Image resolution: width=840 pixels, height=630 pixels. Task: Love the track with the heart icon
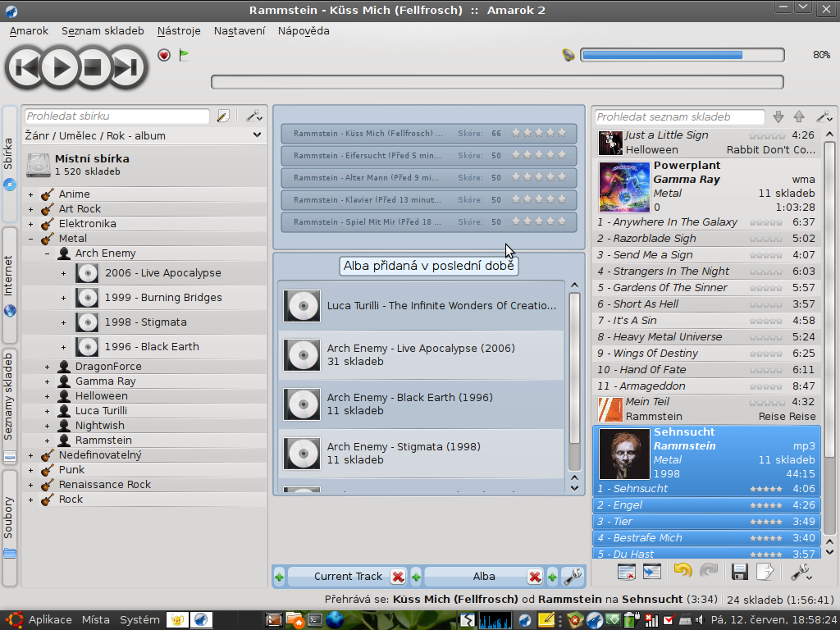[x=164, y=55]
